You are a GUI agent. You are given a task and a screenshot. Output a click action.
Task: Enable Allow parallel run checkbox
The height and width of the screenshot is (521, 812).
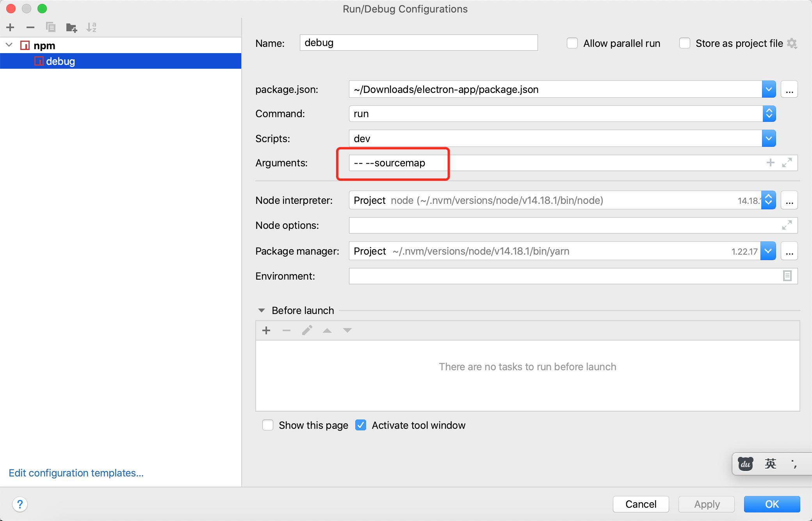coord(572,43)
